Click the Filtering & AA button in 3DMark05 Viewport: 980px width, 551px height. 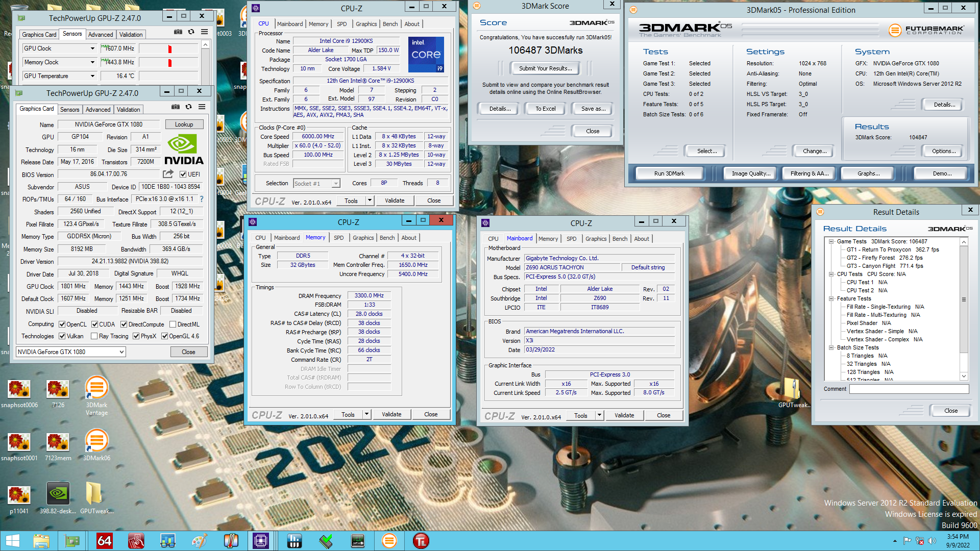pos(810,173)
